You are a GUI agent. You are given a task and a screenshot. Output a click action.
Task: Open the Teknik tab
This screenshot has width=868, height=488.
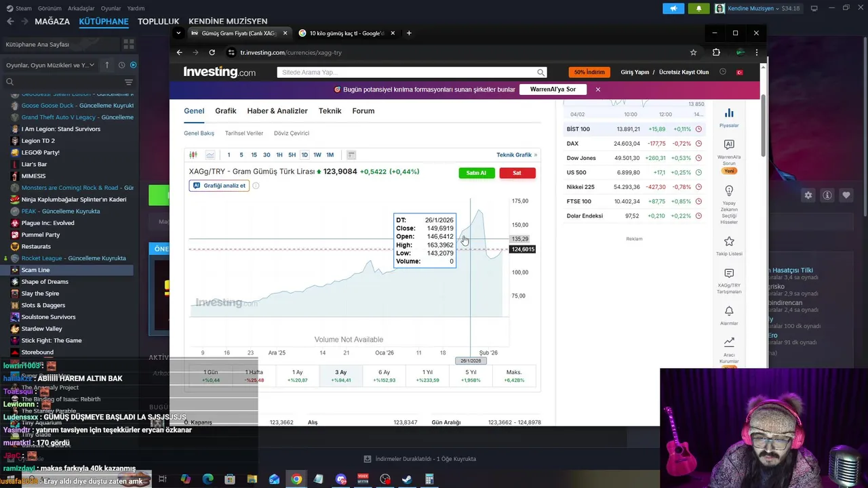330,111
